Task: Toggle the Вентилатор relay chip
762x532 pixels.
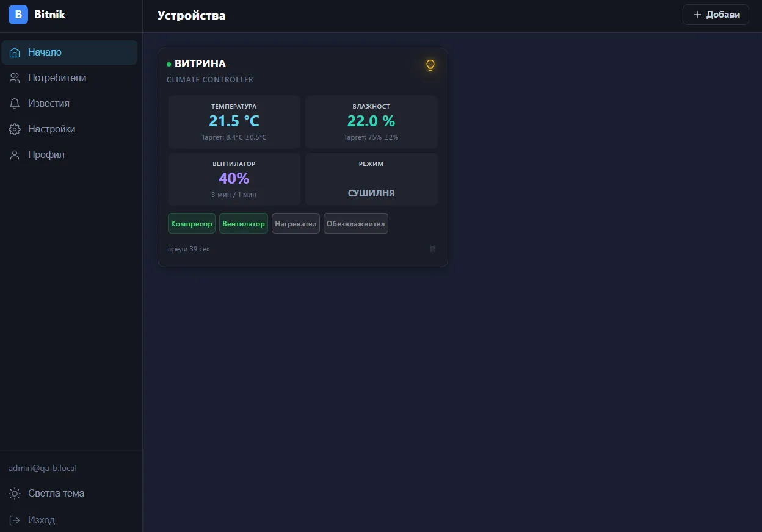Action: click(x=244, y=223)
